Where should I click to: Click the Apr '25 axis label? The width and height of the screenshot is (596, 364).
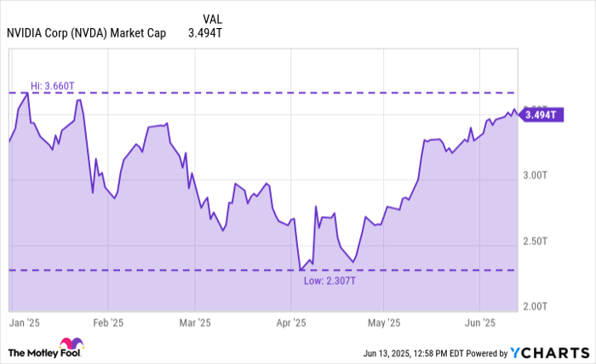(291, 322)
